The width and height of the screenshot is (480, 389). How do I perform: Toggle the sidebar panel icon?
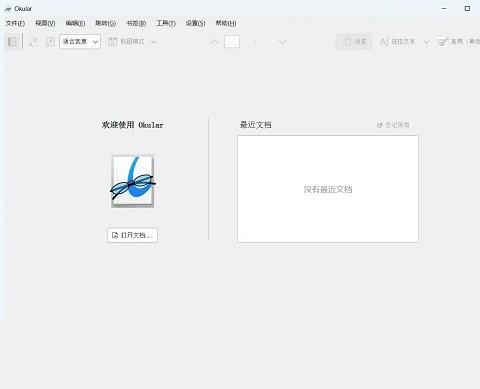12,42
